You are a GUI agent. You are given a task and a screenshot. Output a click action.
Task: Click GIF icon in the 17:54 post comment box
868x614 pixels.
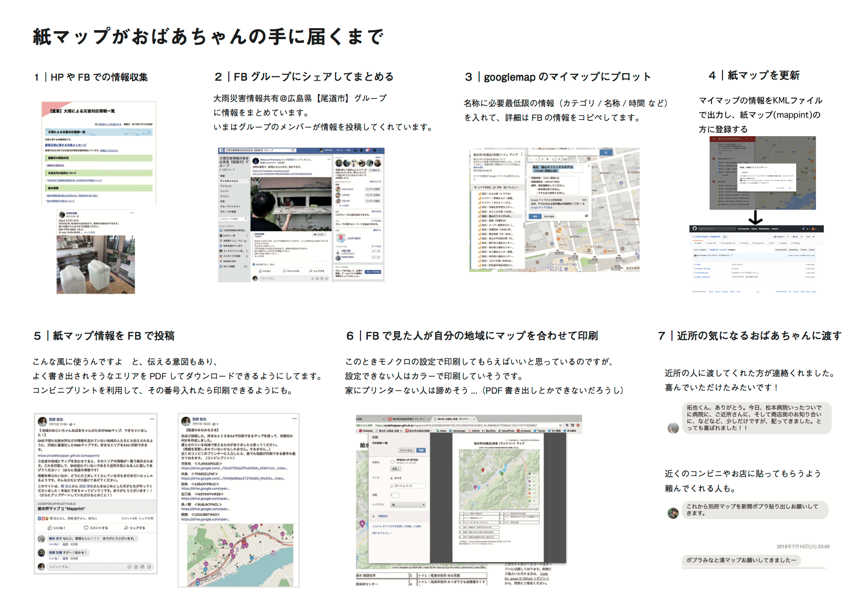[x=143, y=566]
